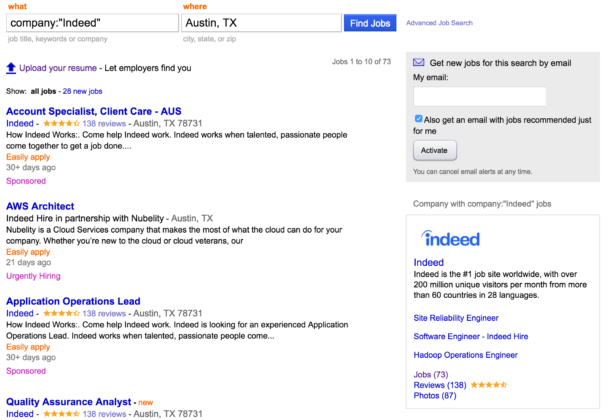This screenshot has height=420, width=608.
Task: Click the email envelope icon
Action: point(418,62)
